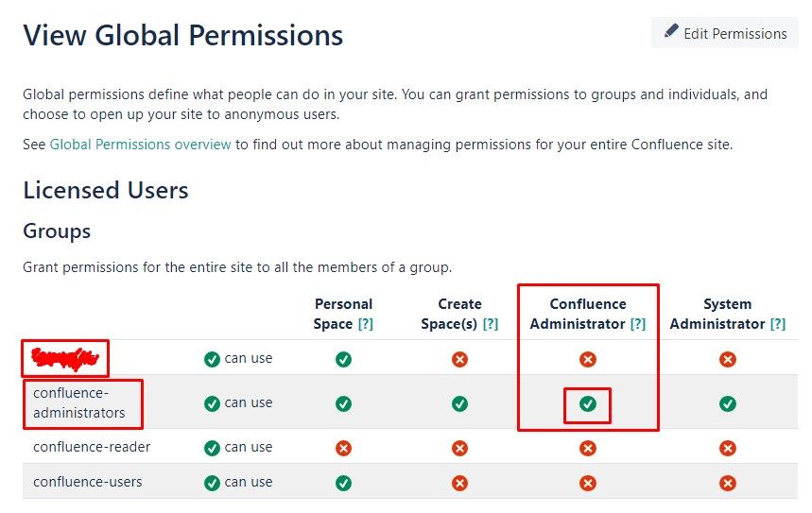This screenshot has width=812, height=513.
Task: Click confluence-users Personal Space green check
Action: click(343, 483)
